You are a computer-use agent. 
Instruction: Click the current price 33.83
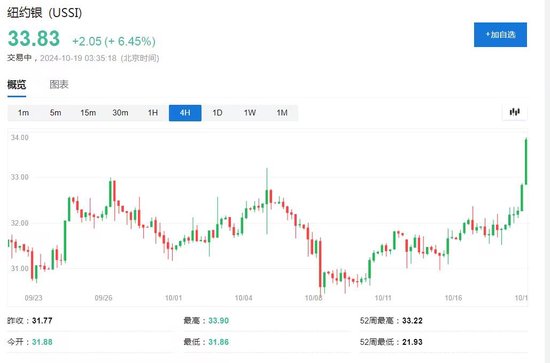click(x=34, y=39)
